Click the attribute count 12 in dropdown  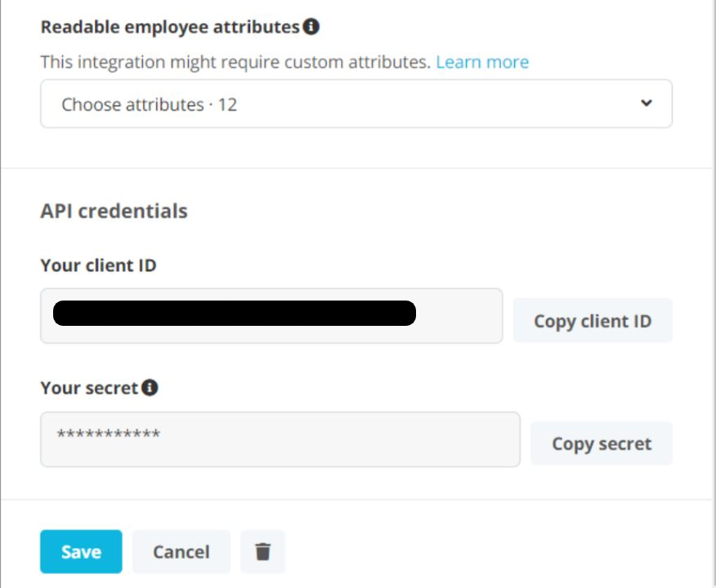[227, 105]
